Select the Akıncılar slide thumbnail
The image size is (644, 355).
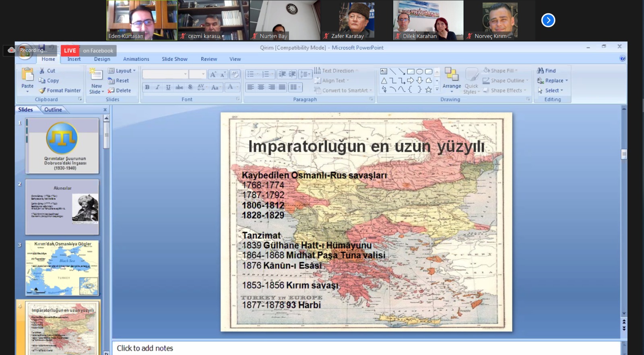coord(62,207)
